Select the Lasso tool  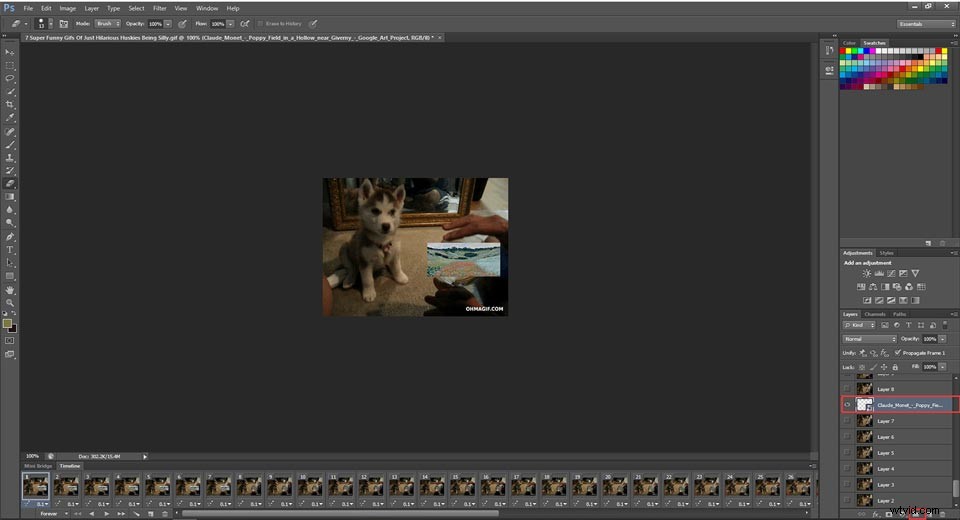(x=10, y=78)
